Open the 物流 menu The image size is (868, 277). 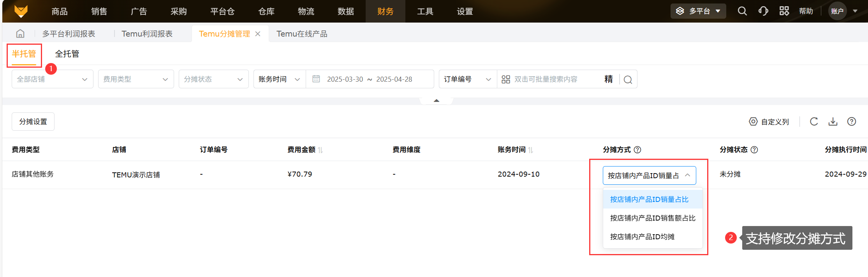click(306, 11)
